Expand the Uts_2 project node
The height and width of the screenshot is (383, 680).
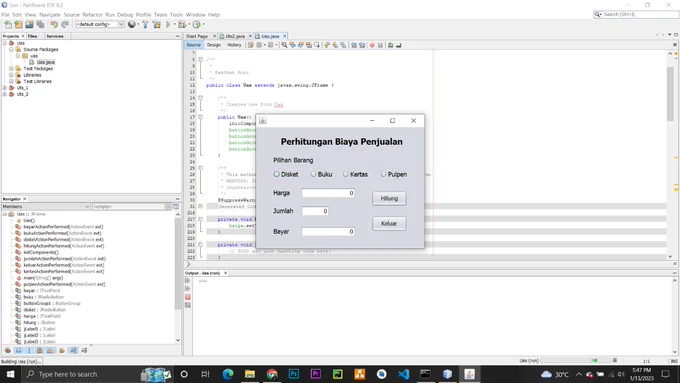(x=5, y=94)
